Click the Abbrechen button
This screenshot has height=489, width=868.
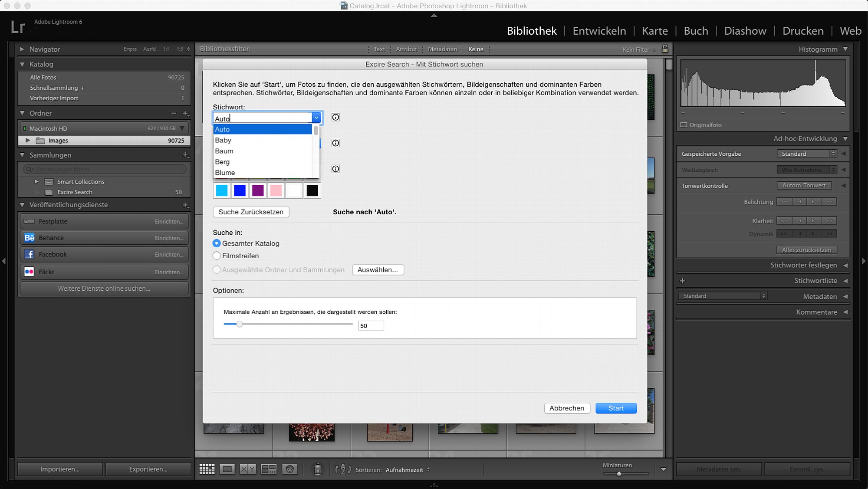pos(567,408)
